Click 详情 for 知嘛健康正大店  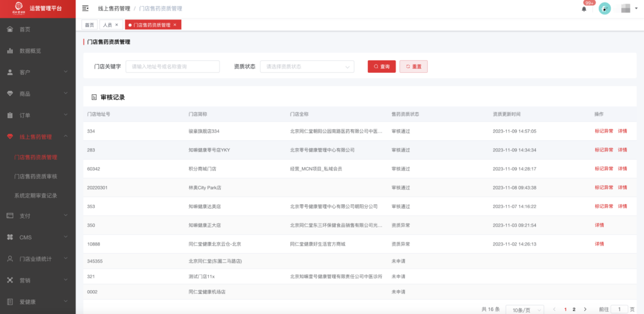(599, 225)
